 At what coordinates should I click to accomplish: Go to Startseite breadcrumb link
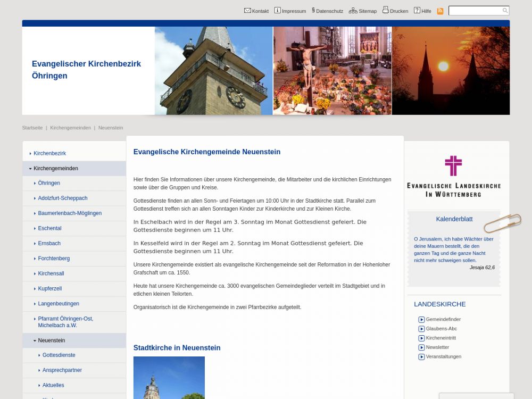pos(32,128)
